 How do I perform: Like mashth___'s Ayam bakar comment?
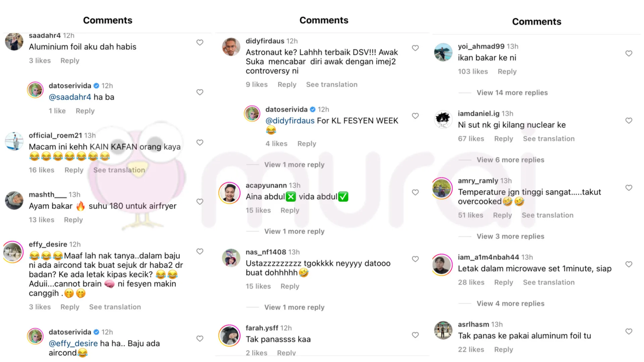(x=200, y=202)
